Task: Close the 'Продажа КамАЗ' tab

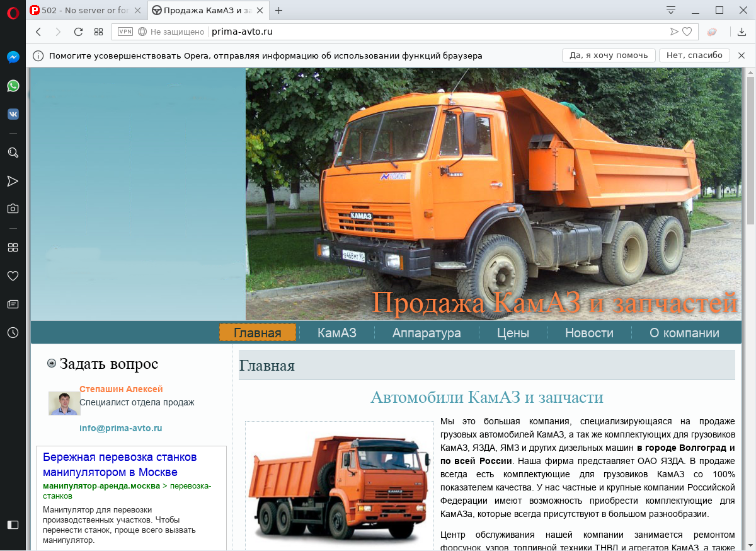Action: [x=260, y=10]
